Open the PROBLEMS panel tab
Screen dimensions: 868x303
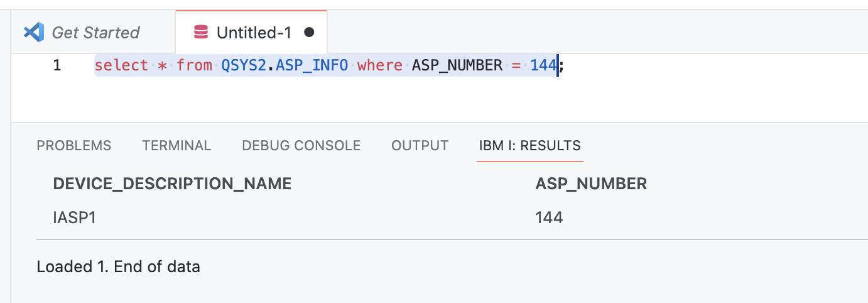74,146
